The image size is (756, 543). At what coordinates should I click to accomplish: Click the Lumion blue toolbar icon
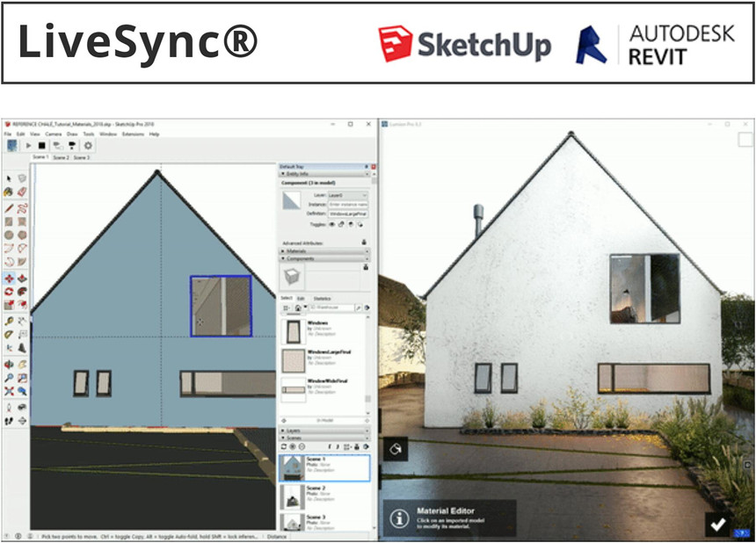point(11,146)
